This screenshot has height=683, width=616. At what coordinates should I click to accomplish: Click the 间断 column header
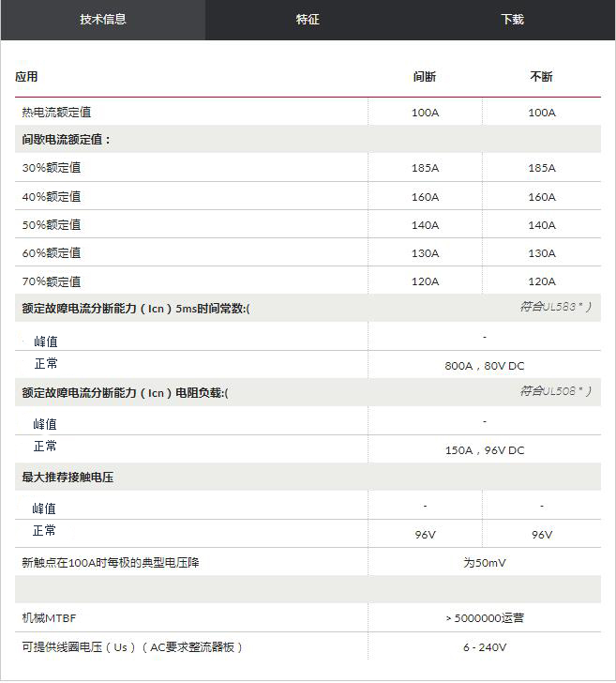[425, 77]
